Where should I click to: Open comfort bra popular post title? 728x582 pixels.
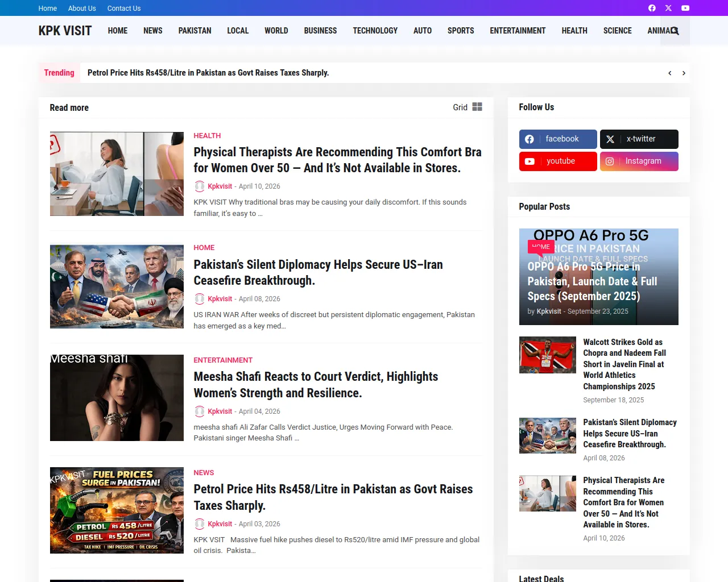[x=624, y=502]
